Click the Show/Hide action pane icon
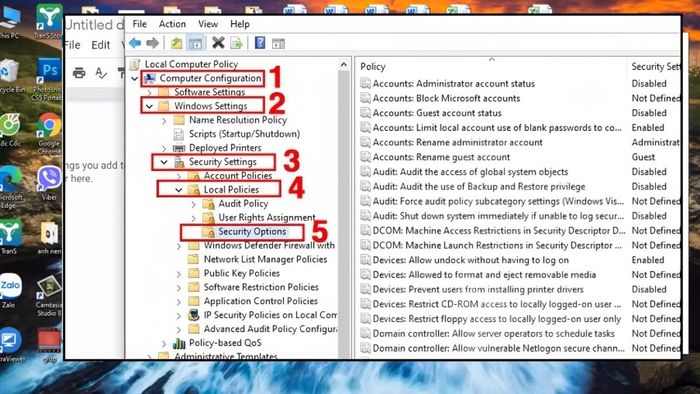 click(x=278, y=43)
